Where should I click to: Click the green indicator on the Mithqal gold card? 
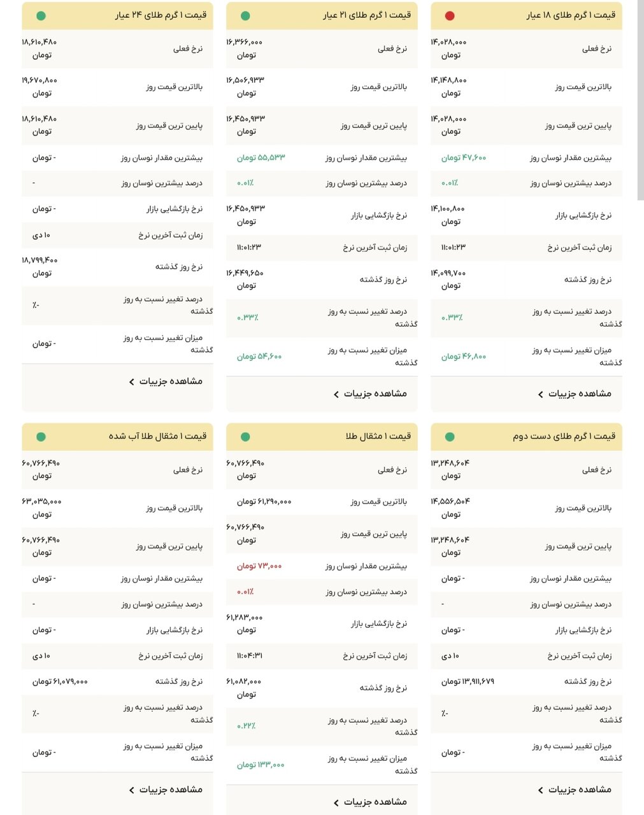click(x=245, y=436)
